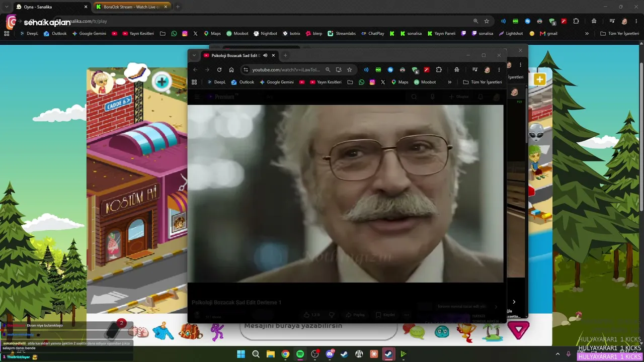This screenshot has height=362, width=644.
Task: Click the Sanalika avatar portrait
Action: click(x=102, y=82)
